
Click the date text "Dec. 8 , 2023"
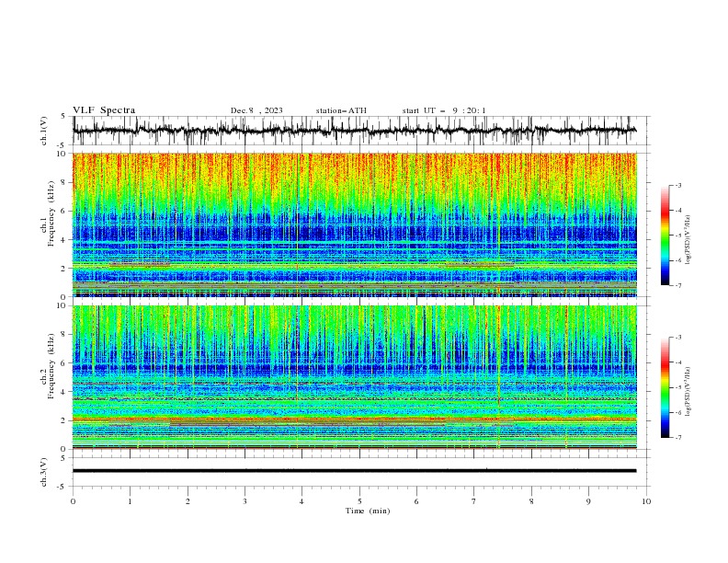256,110
